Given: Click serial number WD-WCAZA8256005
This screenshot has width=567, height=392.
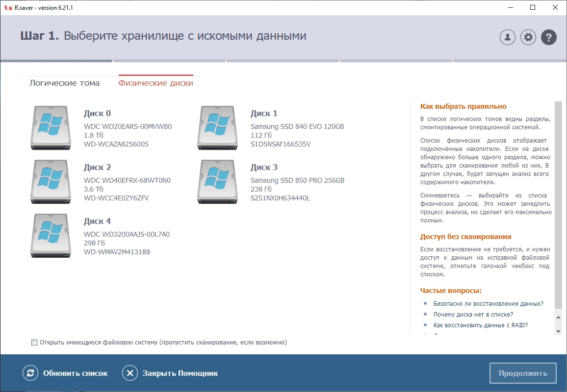Looking at the screenshot, I should pos(116,144).
